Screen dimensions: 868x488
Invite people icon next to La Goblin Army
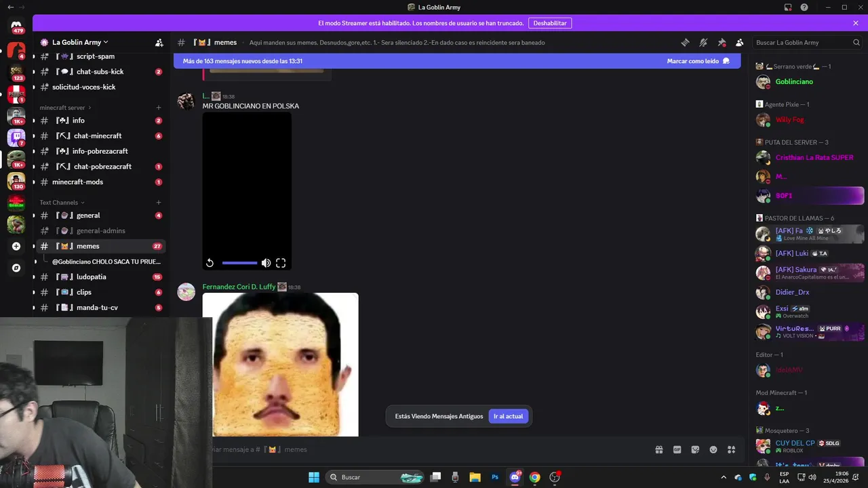coord(159,42)
